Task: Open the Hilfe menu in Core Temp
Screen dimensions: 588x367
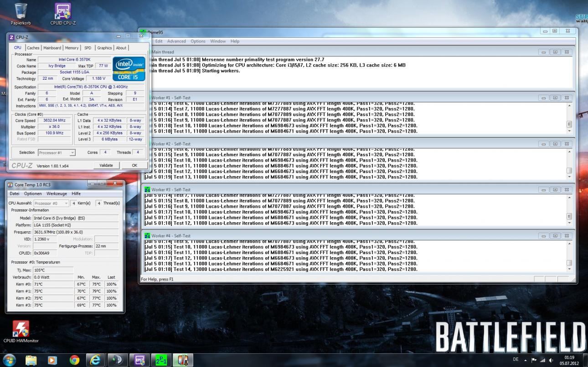Action: (x=76, y=194)
